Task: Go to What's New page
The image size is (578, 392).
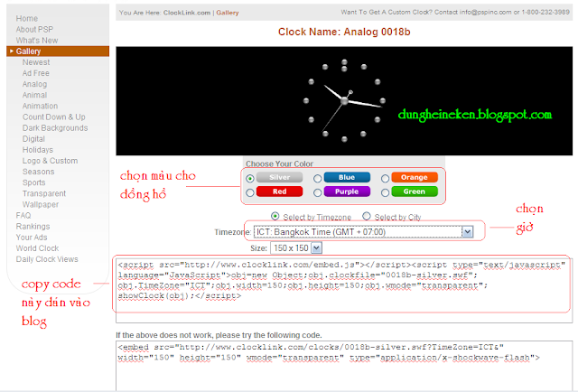Action: pyautogui.click(x=37, y=41)
